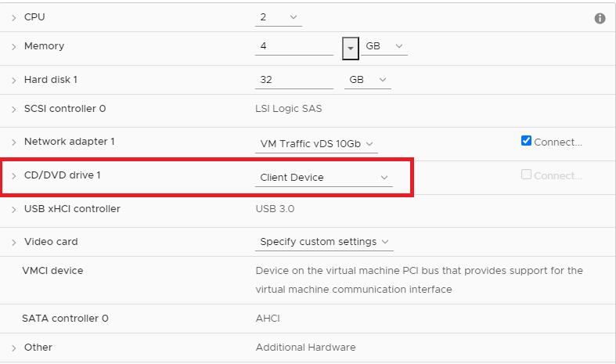Expand the Other additional hardware row
This screenshot has width=616, height=364.
(x=14, y=348)
